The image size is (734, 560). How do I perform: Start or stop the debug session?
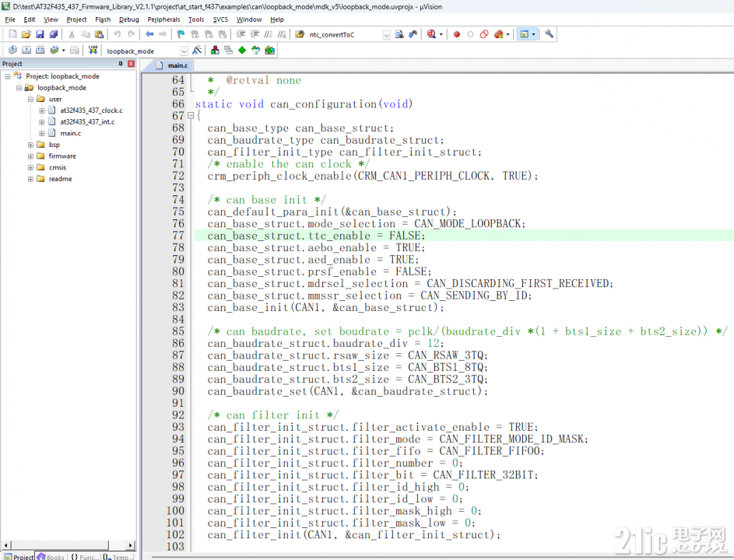tap(431, 34)
